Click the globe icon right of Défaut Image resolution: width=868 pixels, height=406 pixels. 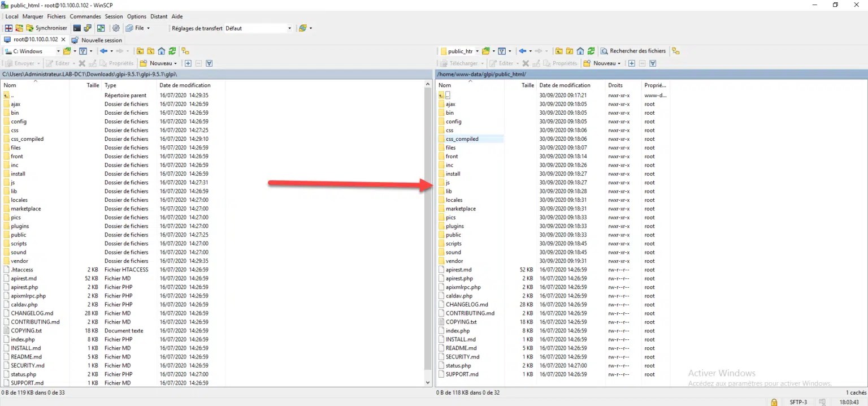(x=302, y=28)
